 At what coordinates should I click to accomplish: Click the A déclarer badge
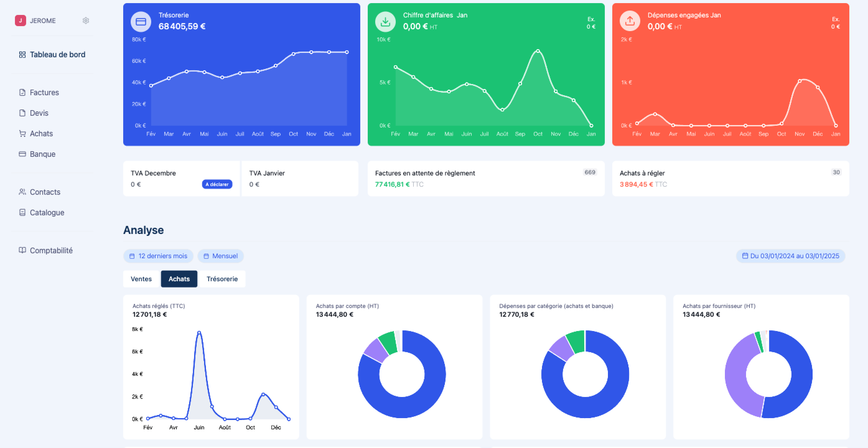pos(217,184)
